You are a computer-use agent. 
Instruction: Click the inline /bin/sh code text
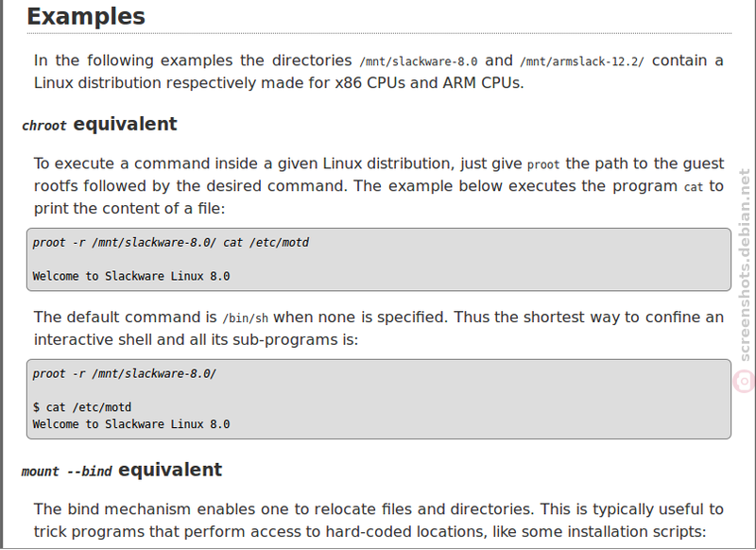245,318
